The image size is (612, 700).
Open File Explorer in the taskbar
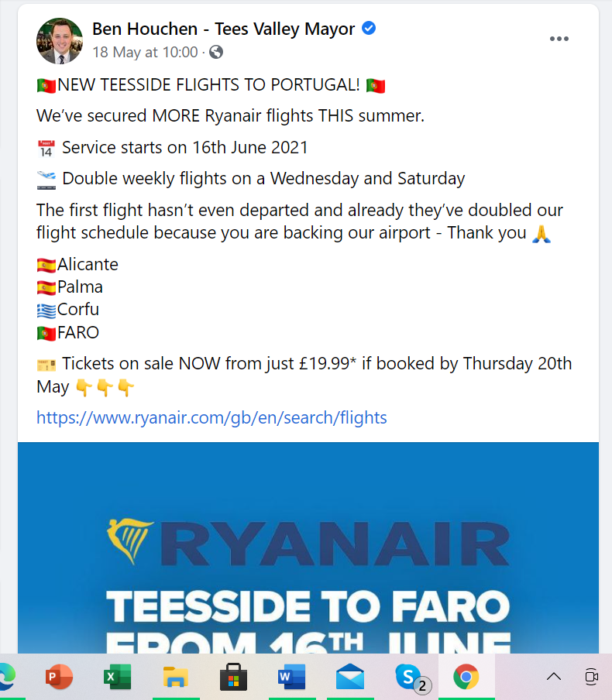176,678
